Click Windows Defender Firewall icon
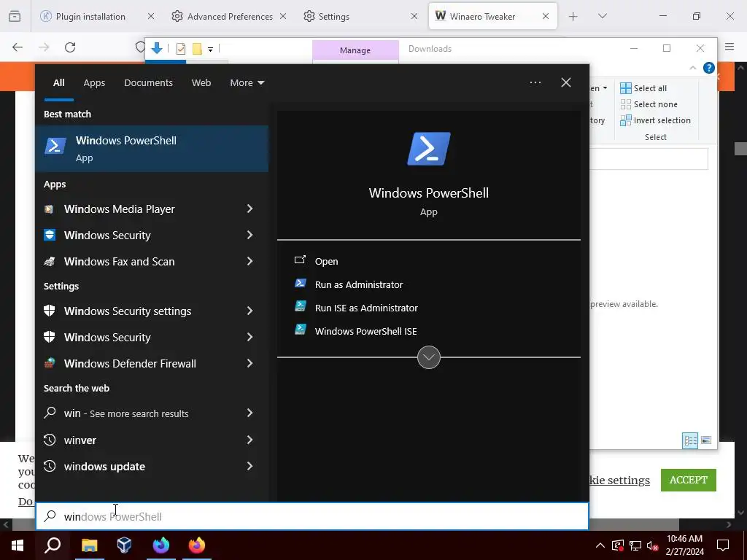The width and height of the screenshot is (747, 560). pyautogui.click(x=49, y=363)
